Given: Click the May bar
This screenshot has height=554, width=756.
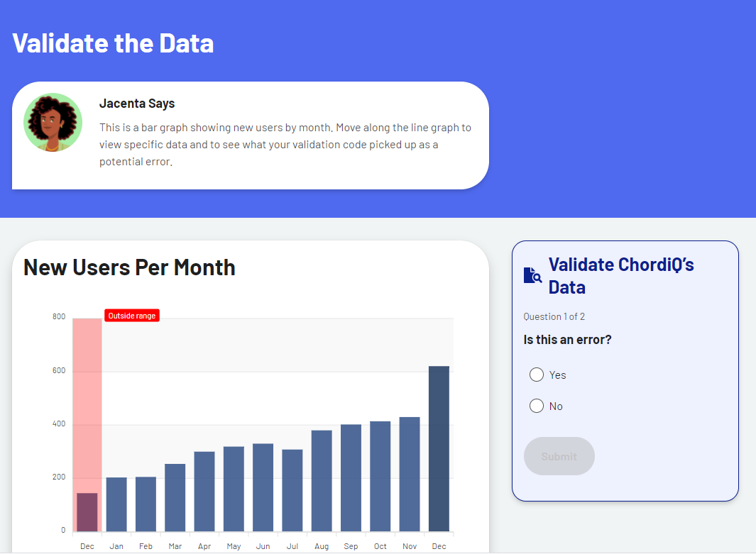Looking at the screenshot, I should (234, 489).
